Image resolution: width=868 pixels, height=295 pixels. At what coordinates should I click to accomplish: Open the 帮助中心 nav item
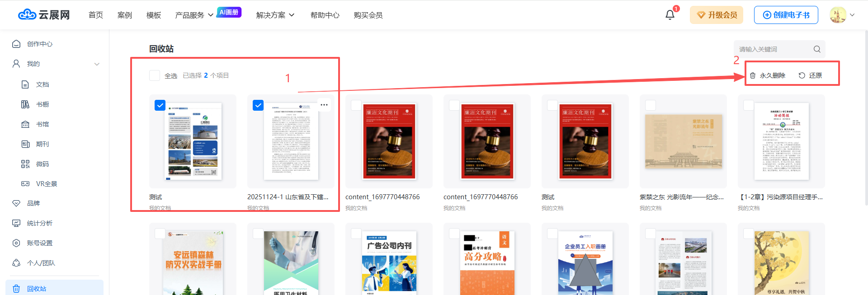click(x=325, y=15)
